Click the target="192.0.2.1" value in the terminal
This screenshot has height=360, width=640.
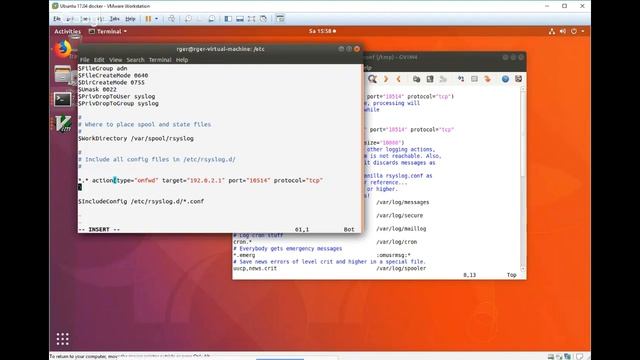(x=193, y=180)
